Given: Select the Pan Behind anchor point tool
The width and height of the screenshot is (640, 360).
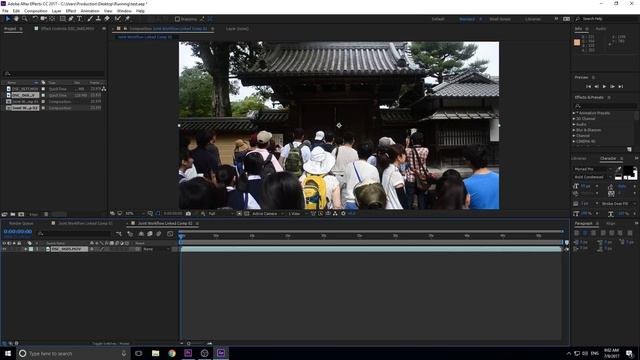Looking at the screenshot, I should pyautogui.click(x=52, y=19).
